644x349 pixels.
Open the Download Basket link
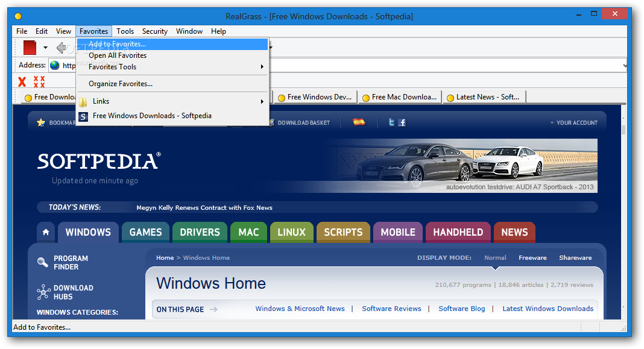point(303,123)
